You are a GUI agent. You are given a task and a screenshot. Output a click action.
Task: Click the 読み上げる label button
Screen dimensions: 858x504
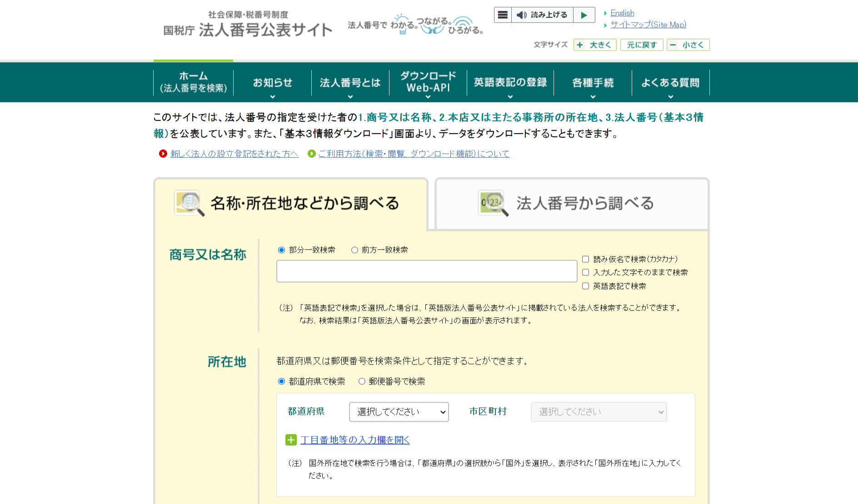coord(549,15)
